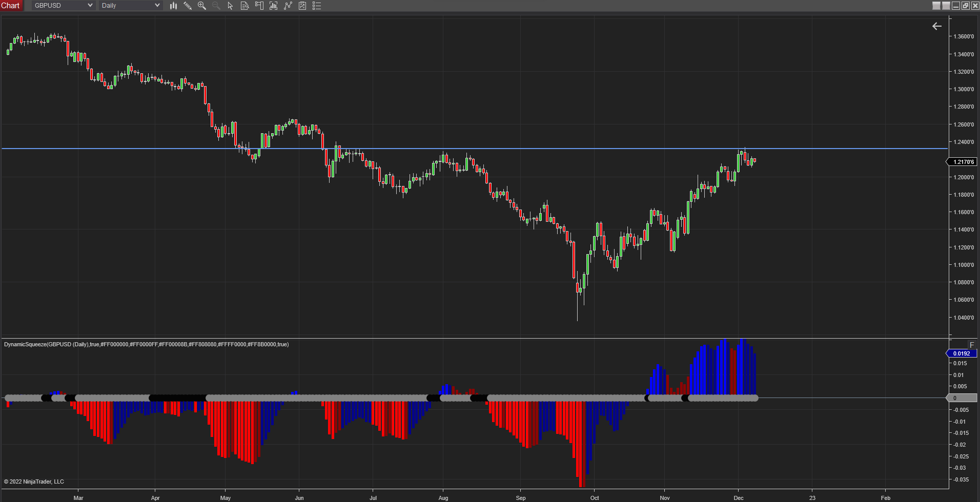This screenshot has width=980, height=502.
Task: Expand the GBPUSD instrument dropdown
Action: [90, 6]
